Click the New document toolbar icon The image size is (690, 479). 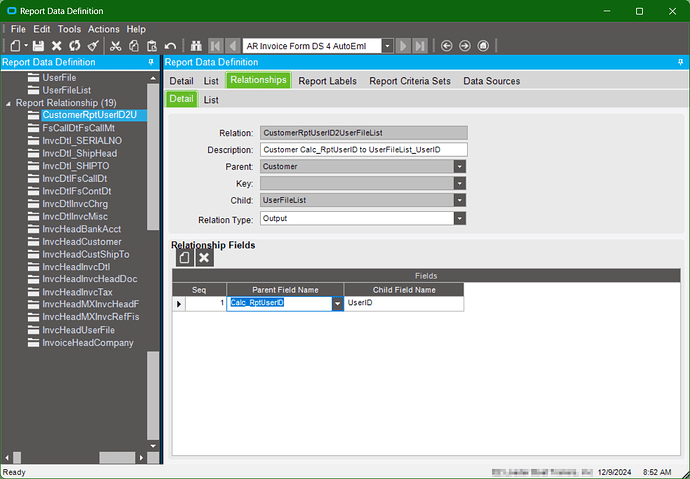[15, 46]
